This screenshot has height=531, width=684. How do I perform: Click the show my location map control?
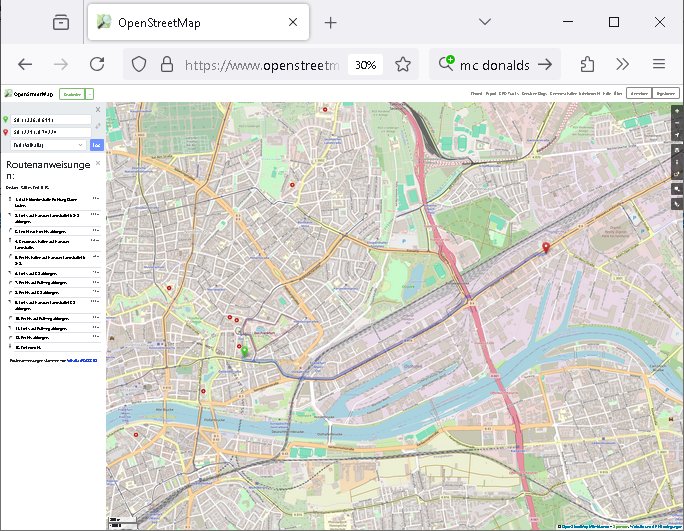677,135
